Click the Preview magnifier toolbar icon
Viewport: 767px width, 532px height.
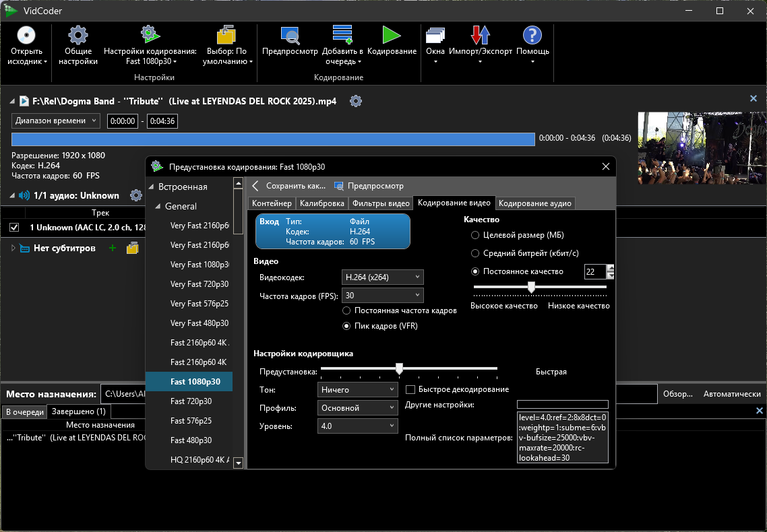pos(290,36)
